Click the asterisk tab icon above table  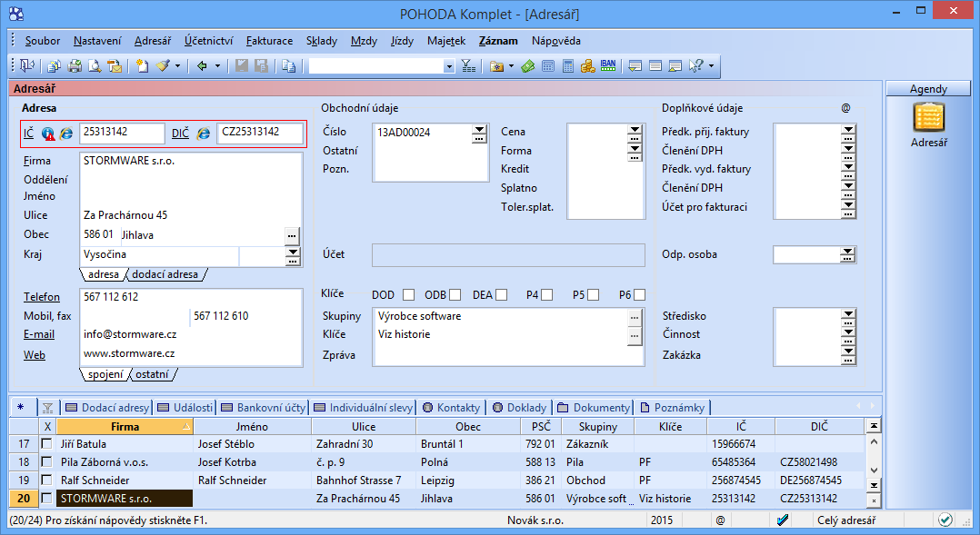(x=21, y=407)
